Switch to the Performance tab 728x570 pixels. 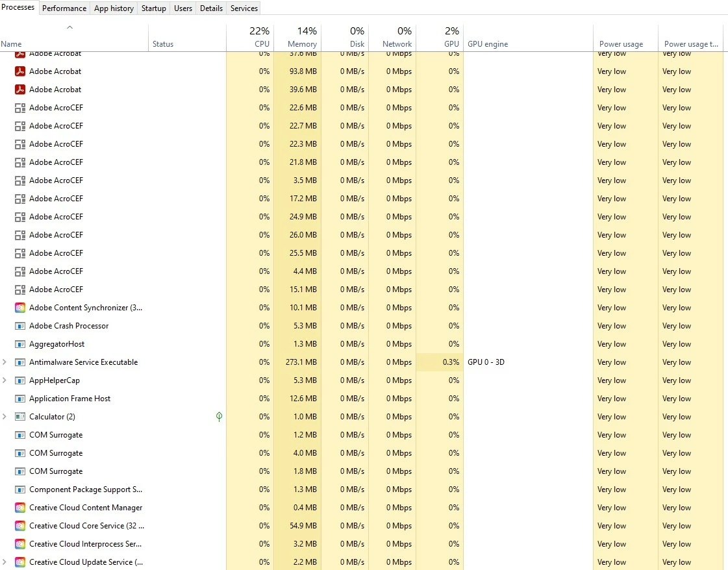tap(64, 8)
